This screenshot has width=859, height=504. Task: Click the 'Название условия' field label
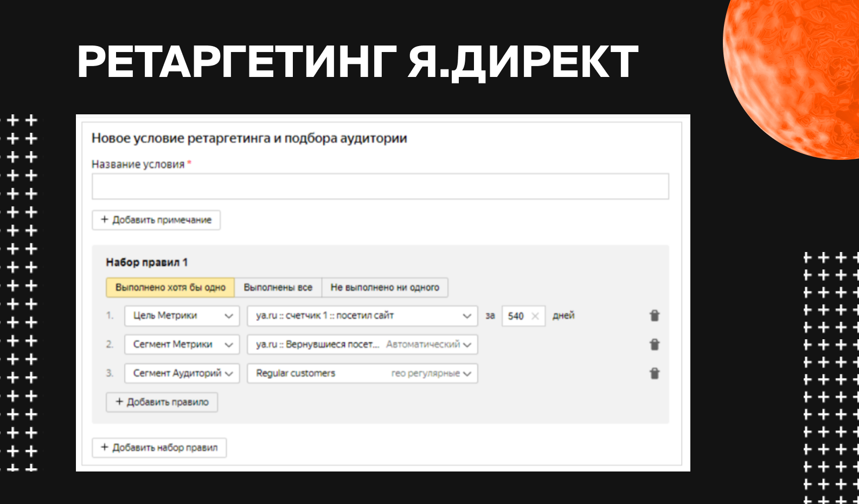[138, 164]
